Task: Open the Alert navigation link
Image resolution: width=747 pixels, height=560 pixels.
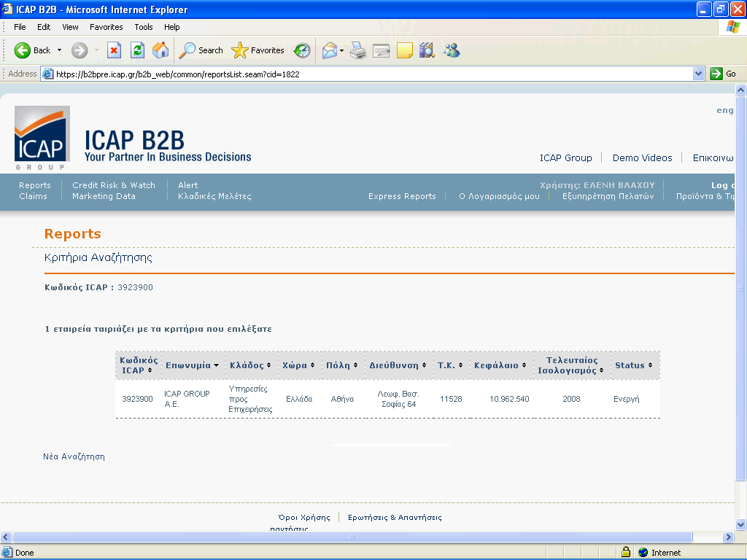Action: pyautogui.click(x=187, y=185)
